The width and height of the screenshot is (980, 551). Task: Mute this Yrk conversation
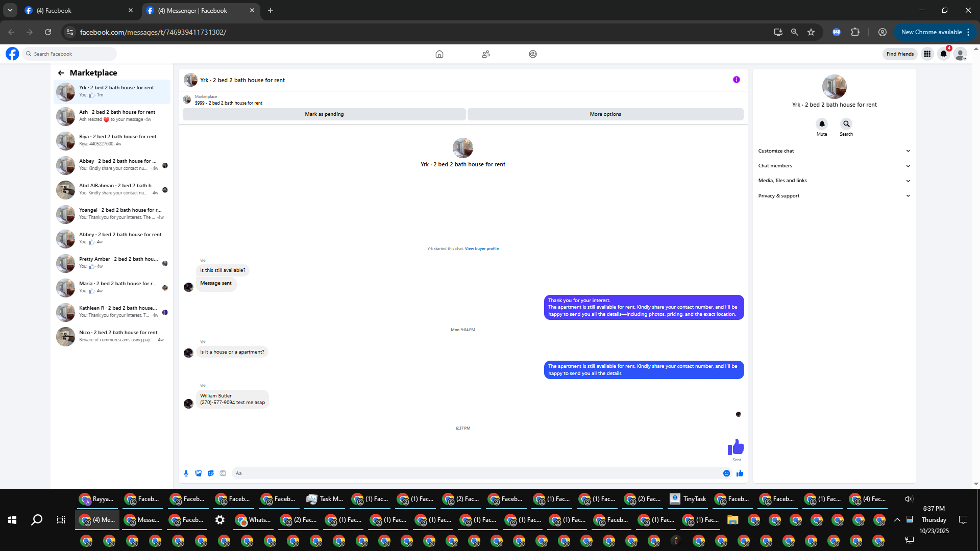point(822,124)
